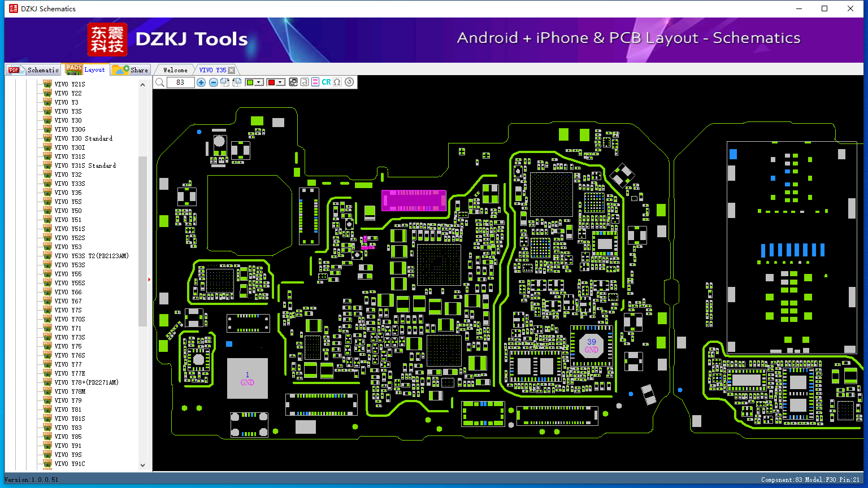Select VIVO Y30 Standard in the list
The height and width of the screenshot is (488, 868).
tap(83, 138)
